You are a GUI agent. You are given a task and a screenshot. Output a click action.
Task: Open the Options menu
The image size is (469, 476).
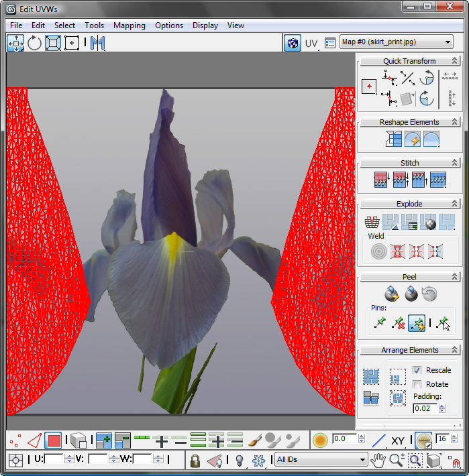pos(169,25)
